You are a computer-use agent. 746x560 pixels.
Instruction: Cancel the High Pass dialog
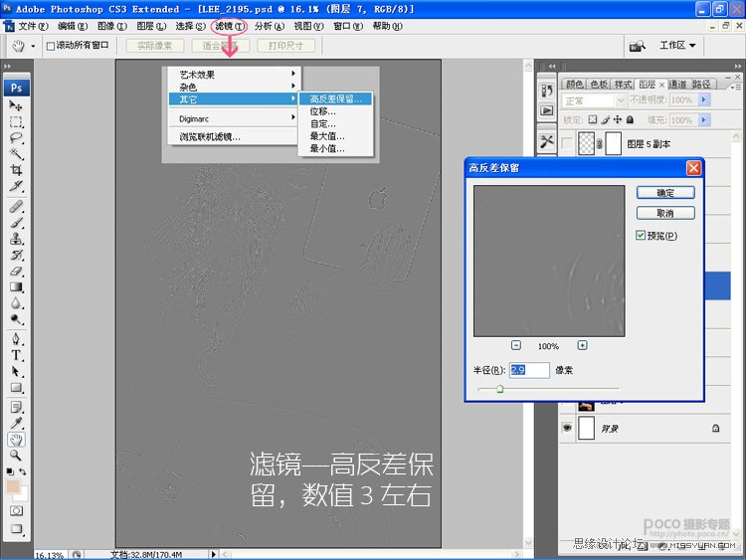tap(665, 213)
